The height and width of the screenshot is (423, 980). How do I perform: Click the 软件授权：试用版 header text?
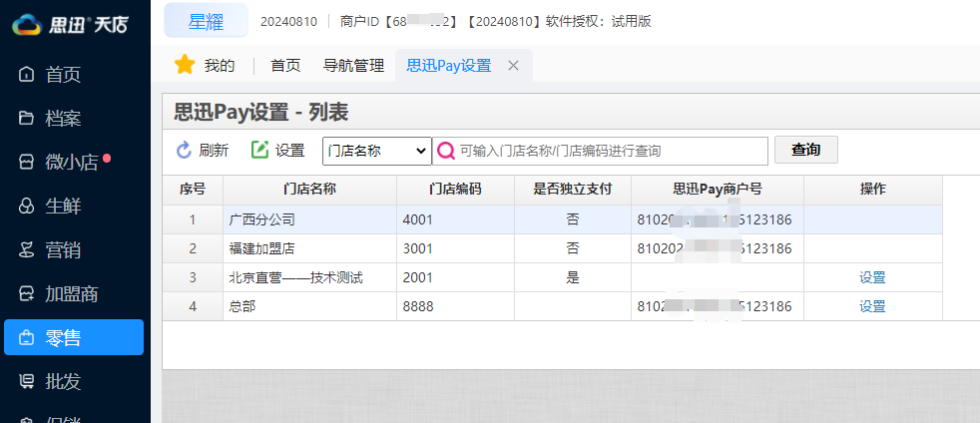[x=597, y=21]
